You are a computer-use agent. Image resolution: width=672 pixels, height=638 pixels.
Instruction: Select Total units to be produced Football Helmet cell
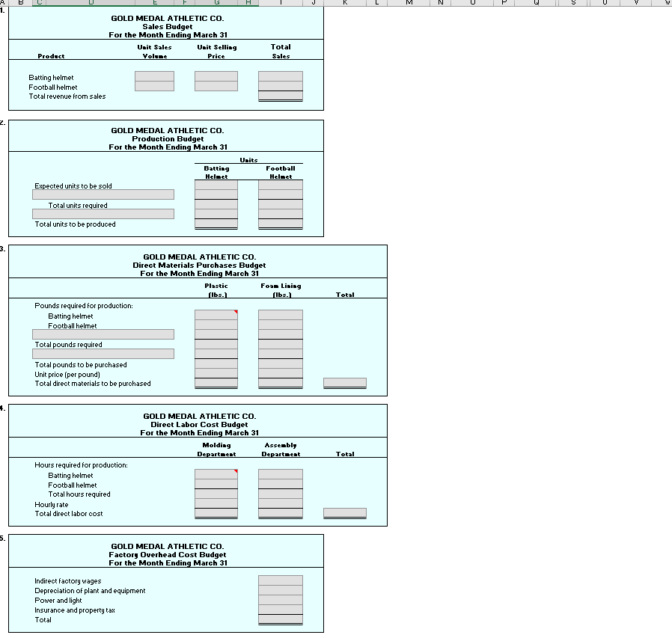tap(281, 224)
